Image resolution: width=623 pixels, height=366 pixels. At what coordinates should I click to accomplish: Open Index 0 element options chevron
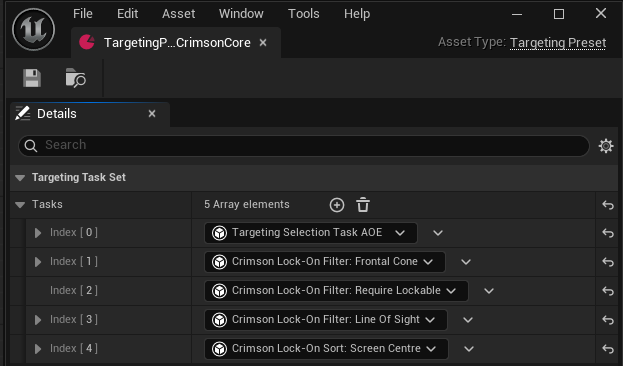[x=438, y=233]
